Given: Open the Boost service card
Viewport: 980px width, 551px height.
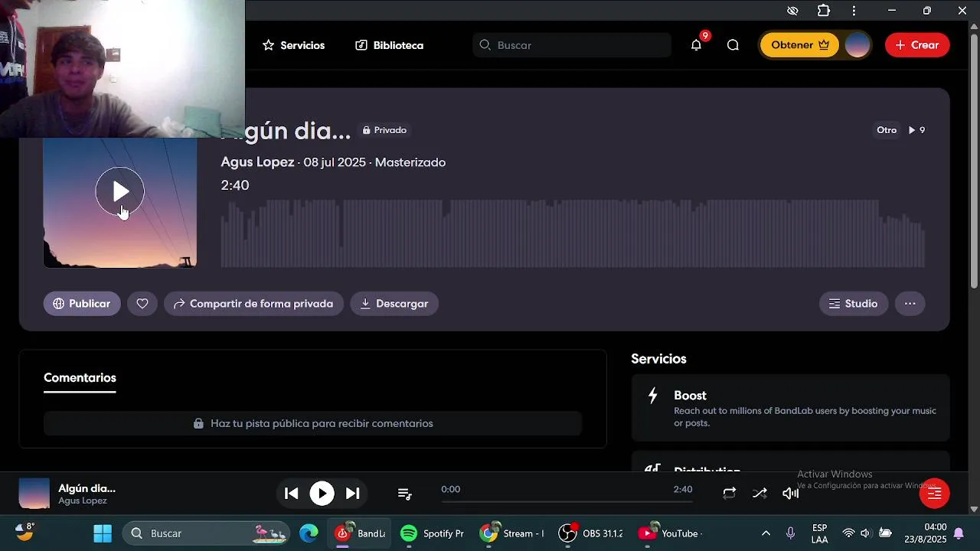Looking at the screenshot, I should 790,408.
